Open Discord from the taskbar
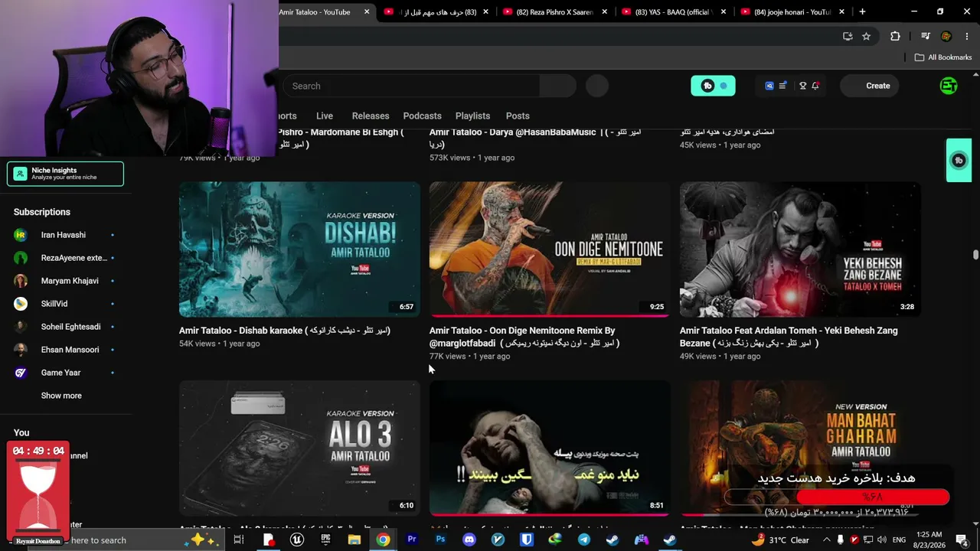This screenshot has width=980, height=551. [x=469, y=540]
